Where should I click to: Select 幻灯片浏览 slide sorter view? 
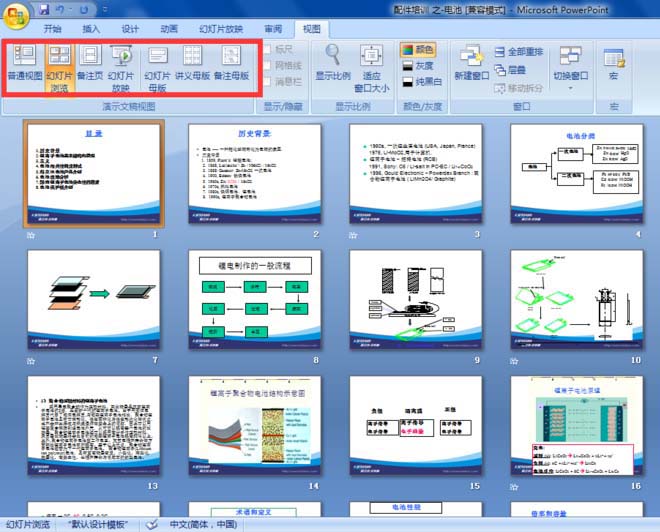[x=59, y=69]
